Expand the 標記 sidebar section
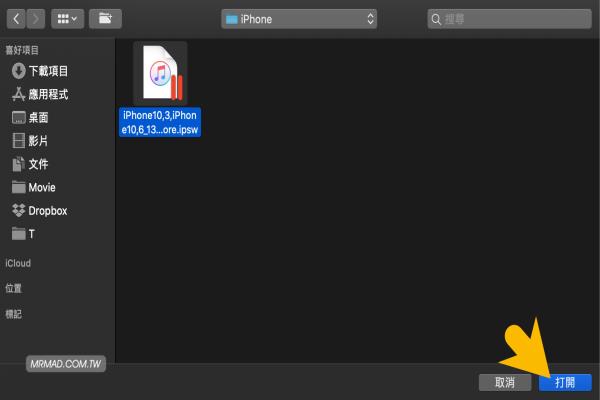Image resolution: width=600 pixels, height=400 pixels. [x=13, y=314]
